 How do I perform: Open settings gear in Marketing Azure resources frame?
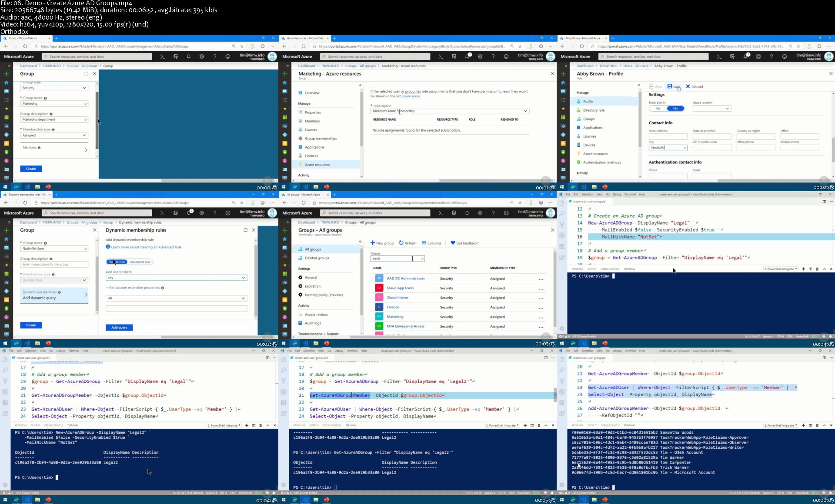coord(480,56)
